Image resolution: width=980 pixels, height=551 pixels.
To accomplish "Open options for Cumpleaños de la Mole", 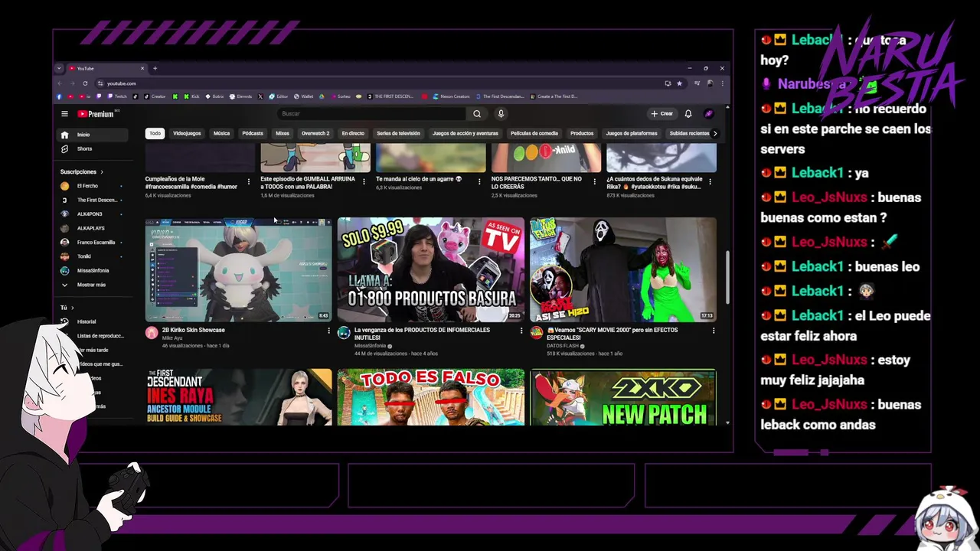I will 249,182.
